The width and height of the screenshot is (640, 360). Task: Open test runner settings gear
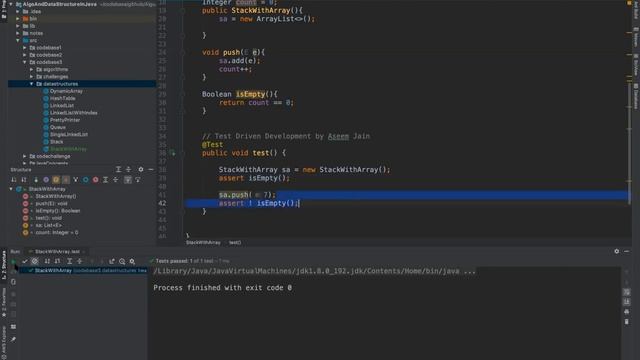tap(132, 261)
